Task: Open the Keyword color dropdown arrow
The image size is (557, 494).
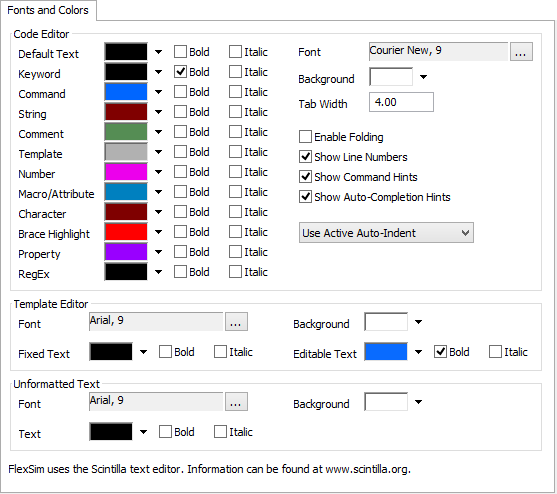Action: [158, 72]
